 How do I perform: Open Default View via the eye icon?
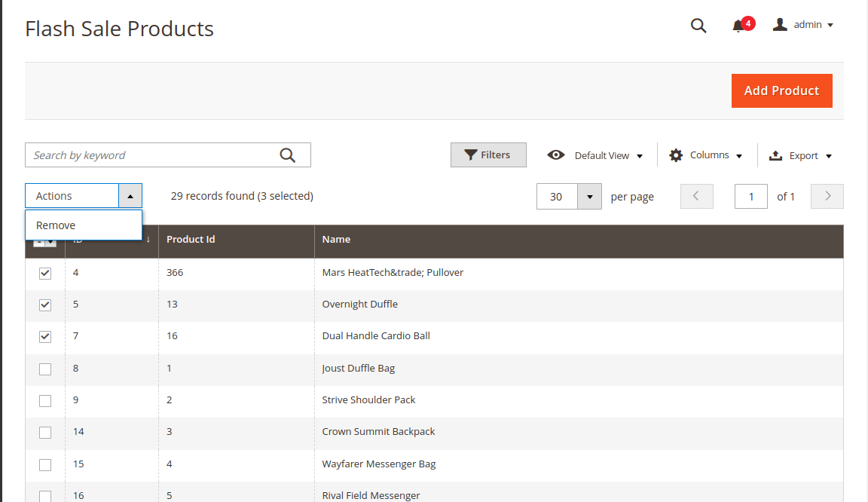(556, 155)
